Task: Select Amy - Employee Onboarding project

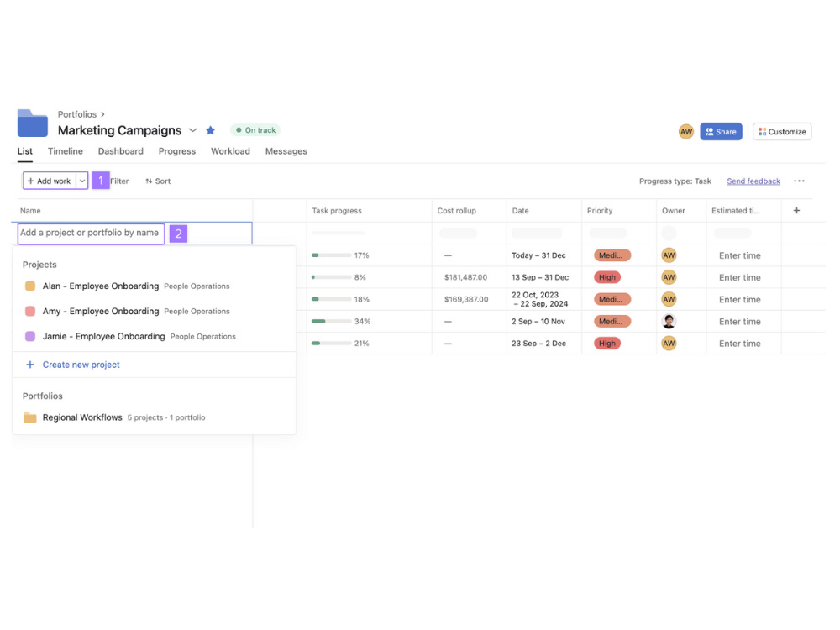Action: (x=154, y=312)
